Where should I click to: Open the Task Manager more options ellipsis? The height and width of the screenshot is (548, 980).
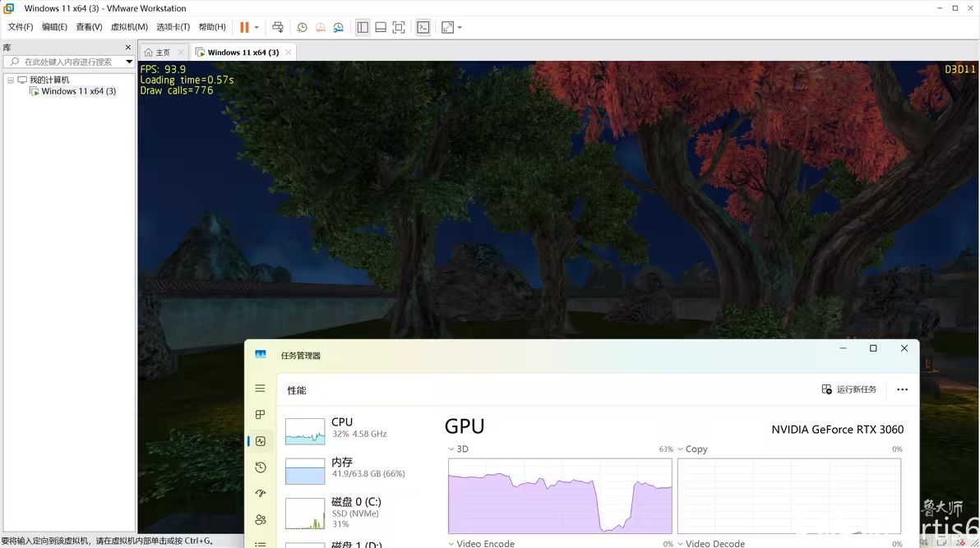pyautogui.click(x=903, y=389)
